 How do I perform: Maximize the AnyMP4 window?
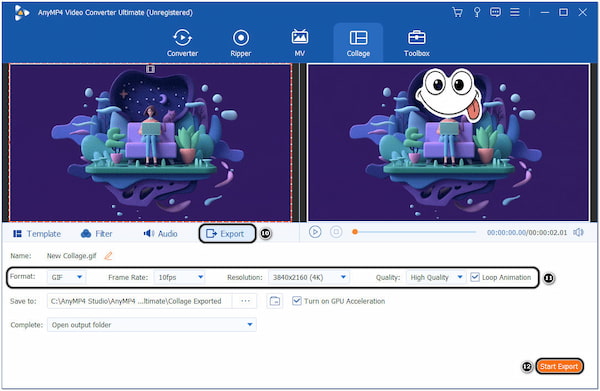click(563, 13)
